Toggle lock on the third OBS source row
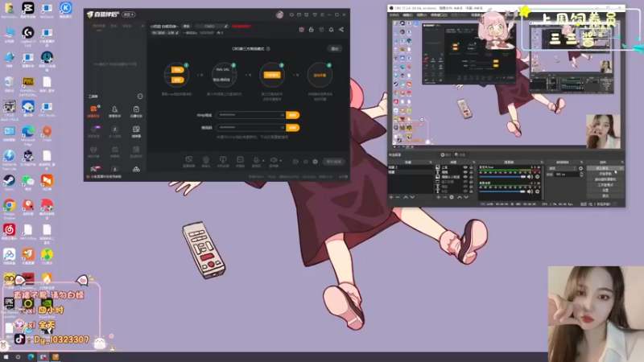Image resolution: width=644 pixels, height=362 pixels. [x=471, y=177]
